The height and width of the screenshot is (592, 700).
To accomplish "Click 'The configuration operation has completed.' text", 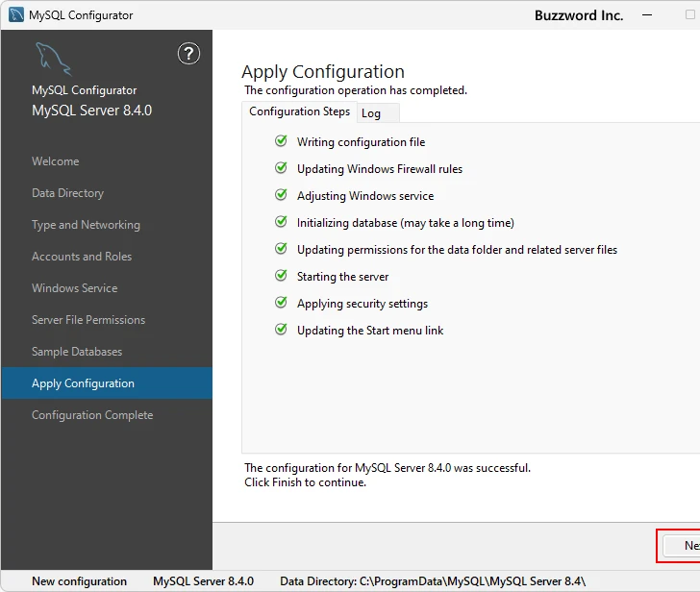I will tap(356, 90).
